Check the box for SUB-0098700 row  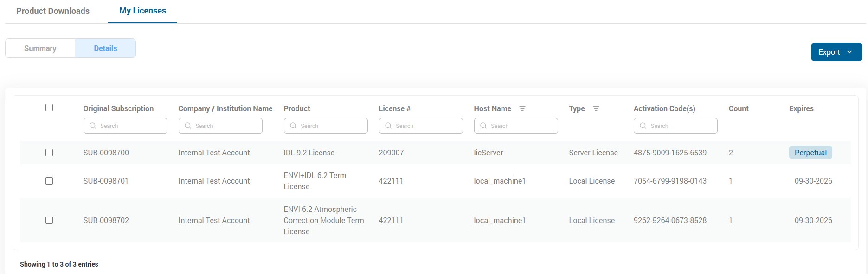[x=49, y=153]
